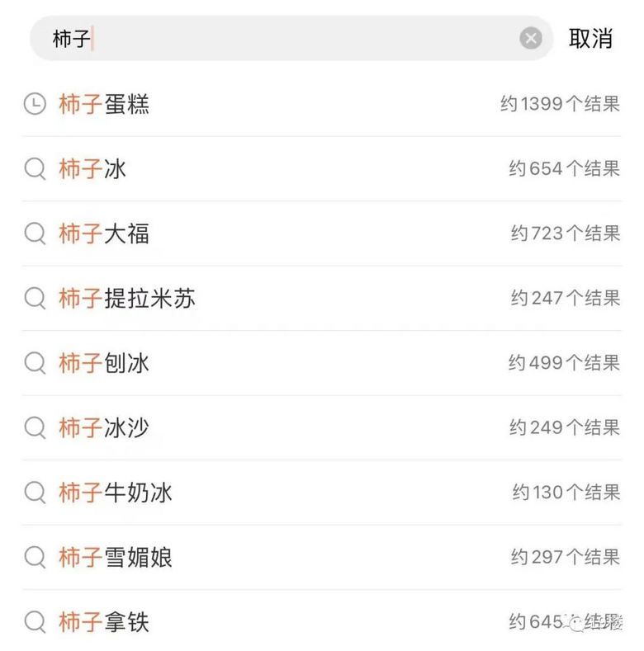Tap the magnifier icon beside 柿子提拉米苏

pyautogui.click(x=35, y=298)
